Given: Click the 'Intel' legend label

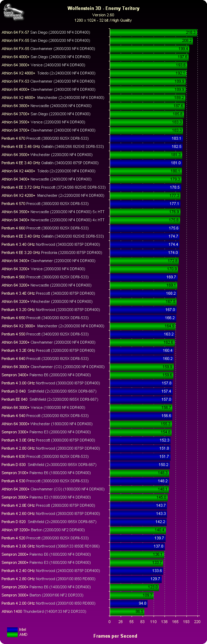Looking at the screenshot, I should (23, 629).
